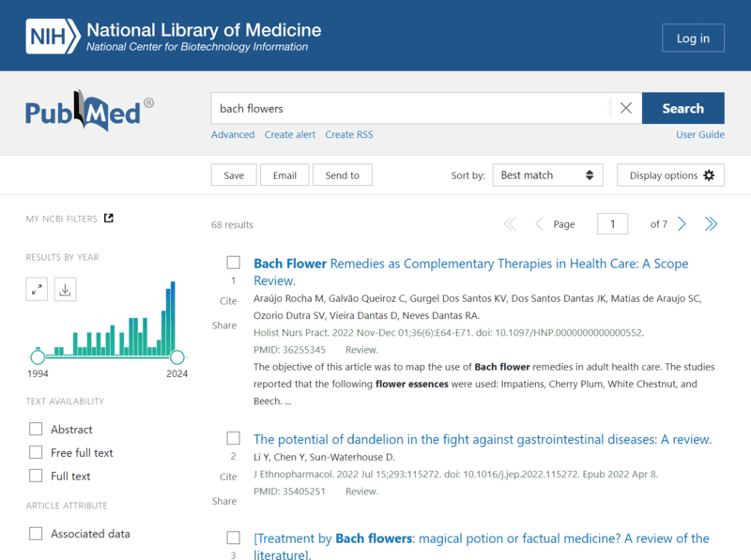Select the checkbox for result 3
The width and height of the screenshot is (751, 560).
click(233, 537)
